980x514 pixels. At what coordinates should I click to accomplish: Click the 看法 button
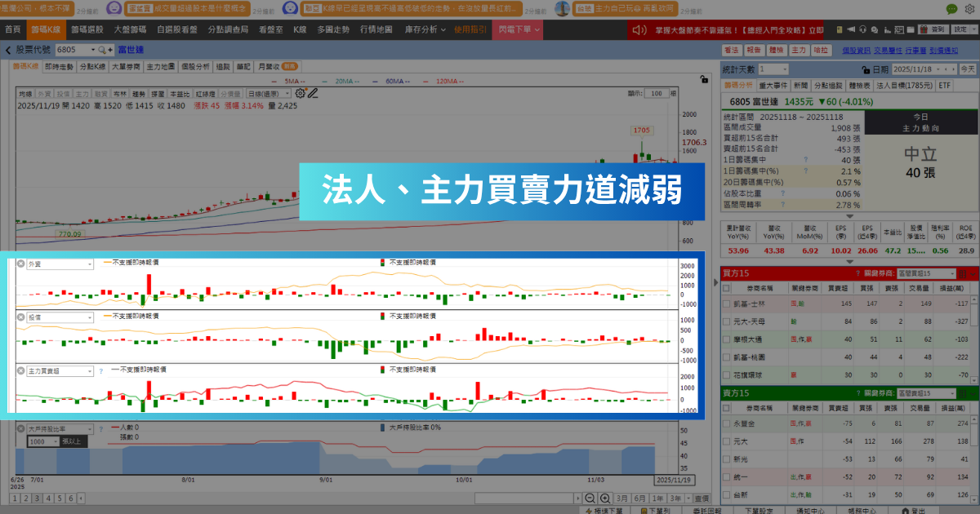[731, 50]
